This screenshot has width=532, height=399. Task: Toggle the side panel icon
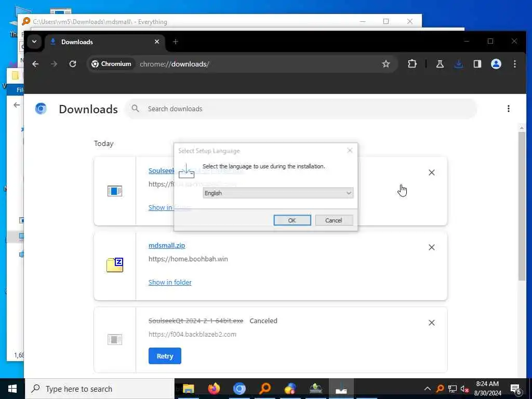477,64
